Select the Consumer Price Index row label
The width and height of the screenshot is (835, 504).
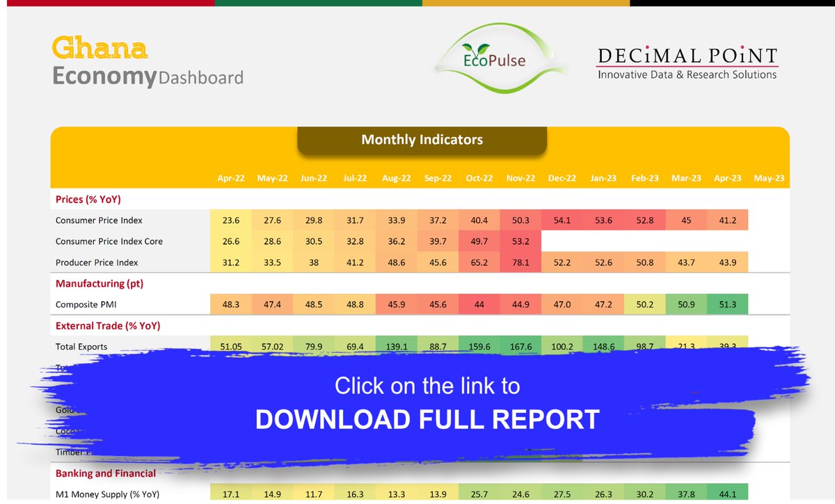click(x=99, y=220)
